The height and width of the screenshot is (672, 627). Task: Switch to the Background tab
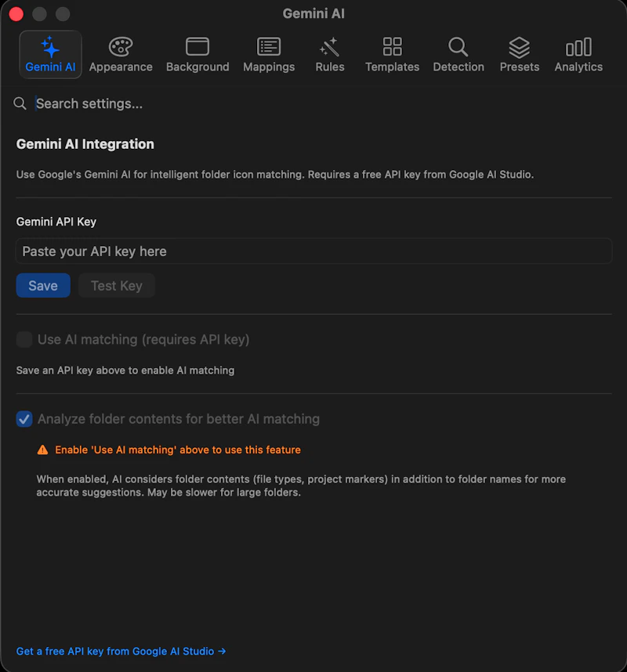click(x=198, y=54)
